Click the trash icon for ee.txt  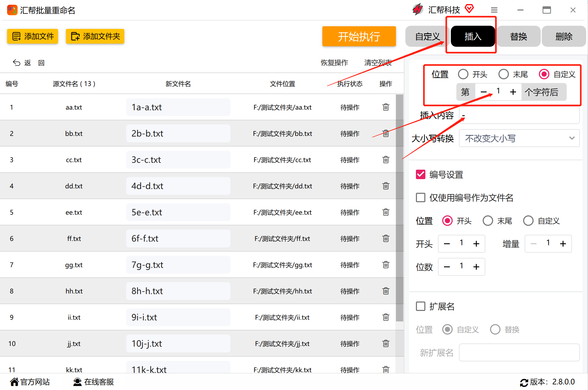click(386, 212)
